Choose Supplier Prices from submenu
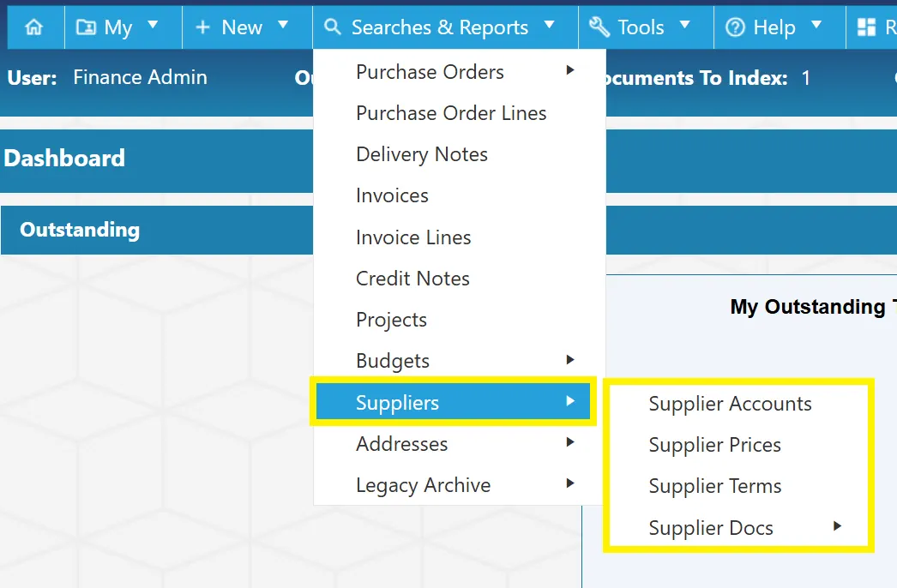897x588 pixels. (x=738, y=445)
